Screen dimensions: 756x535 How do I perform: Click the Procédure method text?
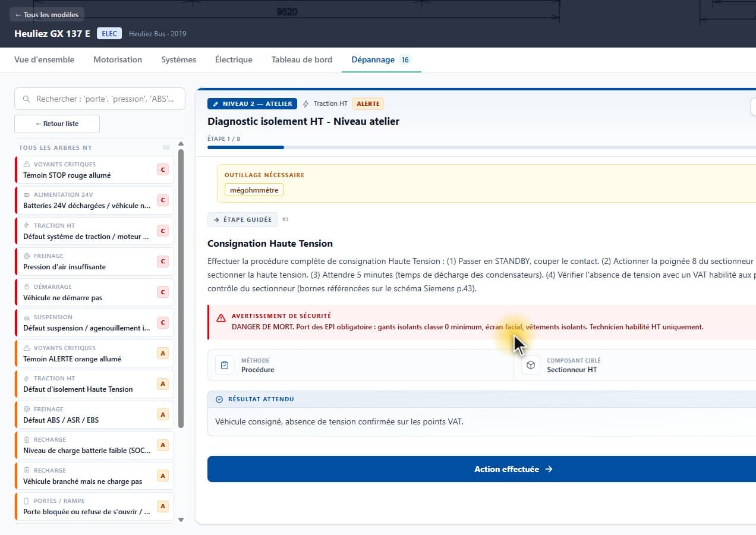[258, 370]
